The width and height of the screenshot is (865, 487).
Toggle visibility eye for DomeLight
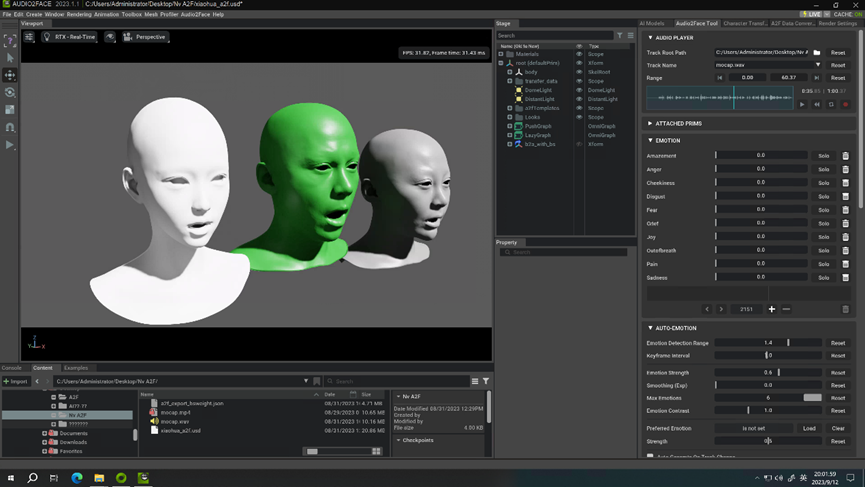pos(579,90)
